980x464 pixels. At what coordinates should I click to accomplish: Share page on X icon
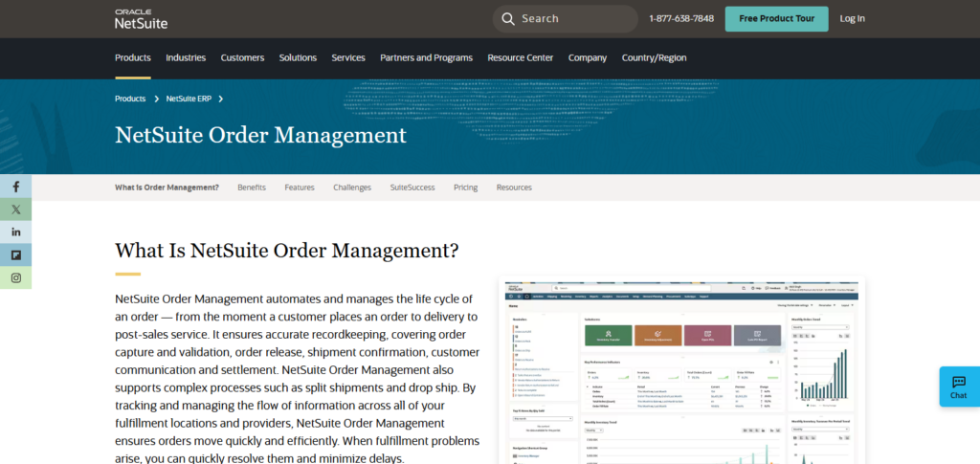point(15,210)
